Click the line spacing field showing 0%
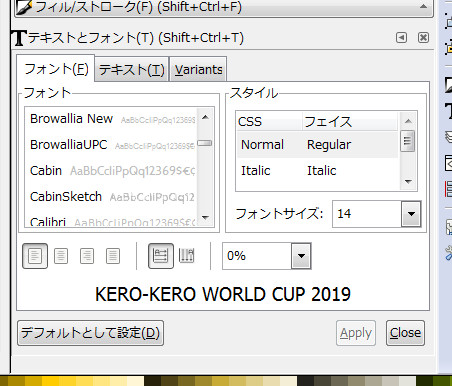 point(257,256)
